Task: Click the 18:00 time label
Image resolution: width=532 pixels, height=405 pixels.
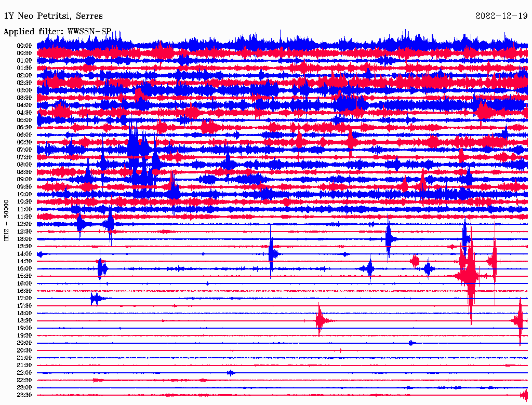Action: (x=24, y=314)
